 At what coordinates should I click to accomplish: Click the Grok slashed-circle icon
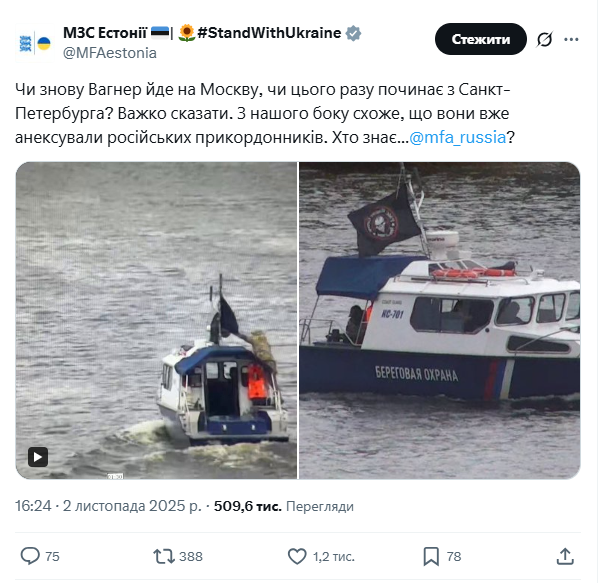(544, 39)
